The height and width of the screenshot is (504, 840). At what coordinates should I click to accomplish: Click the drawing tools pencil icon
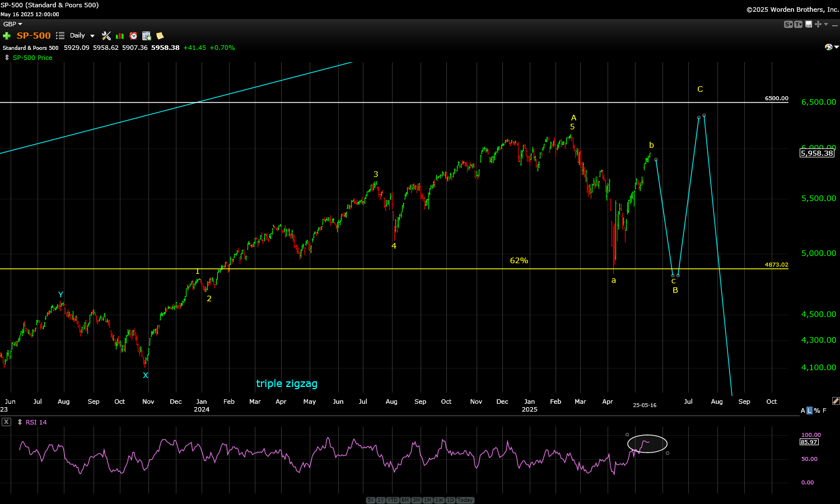click(x=836, y=401)
